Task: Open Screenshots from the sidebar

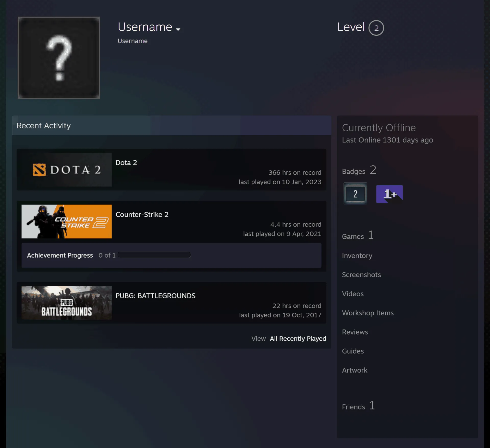Action: click(361, 275)
